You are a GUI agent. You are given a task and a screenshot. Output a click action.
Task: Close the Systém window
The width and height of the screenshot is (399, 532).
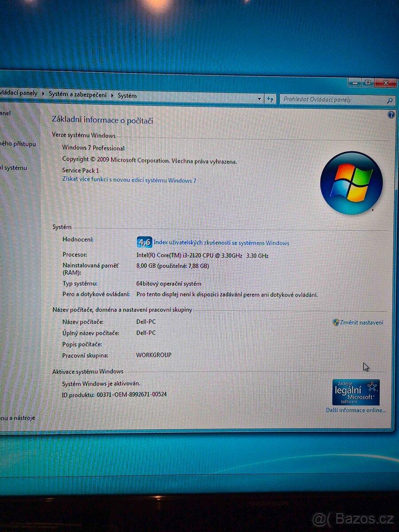point(385,83)
